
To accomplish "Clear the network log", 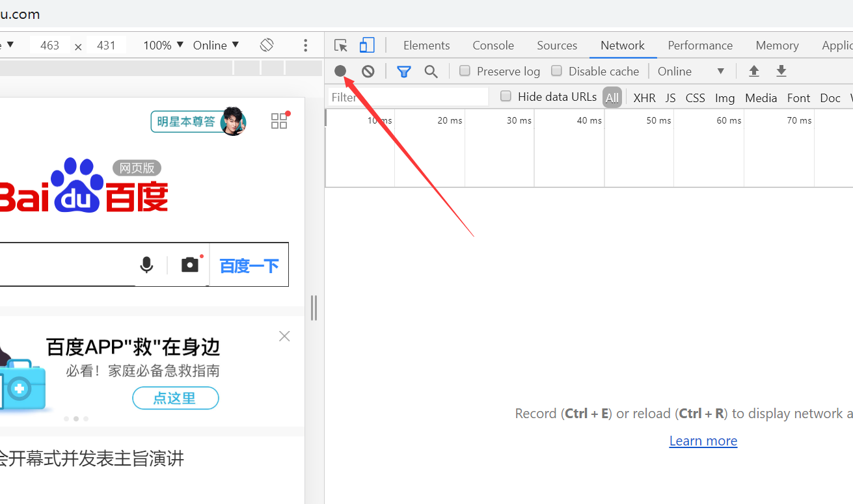I will coord(368,71).
